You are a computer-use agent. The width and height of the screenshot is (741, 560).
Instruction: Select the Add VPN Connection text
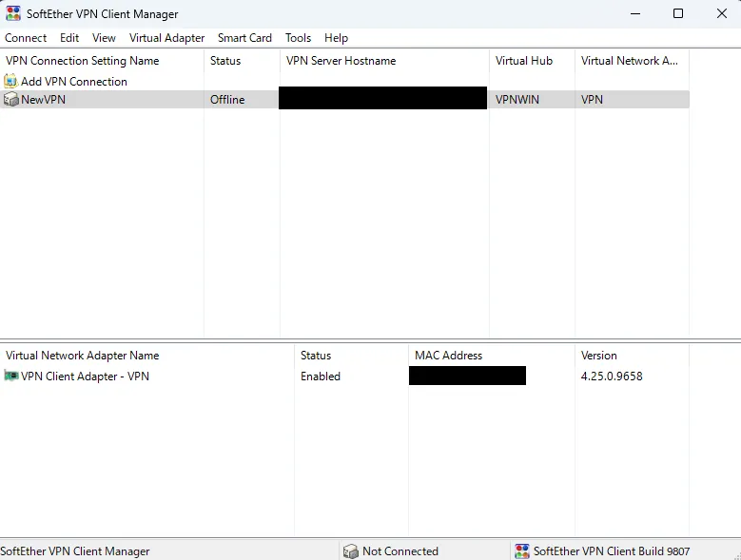coord(74,82)
